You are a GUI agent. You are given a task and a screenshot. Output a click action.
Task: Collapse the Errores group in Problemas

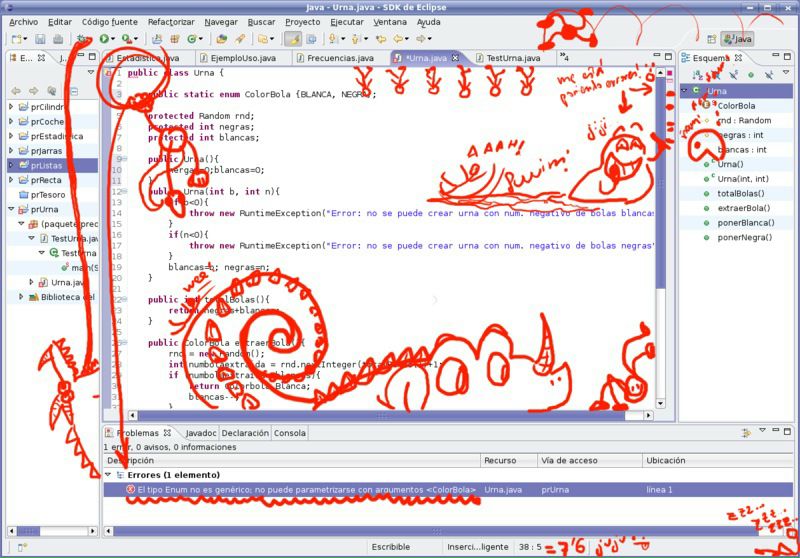point(108,475)
